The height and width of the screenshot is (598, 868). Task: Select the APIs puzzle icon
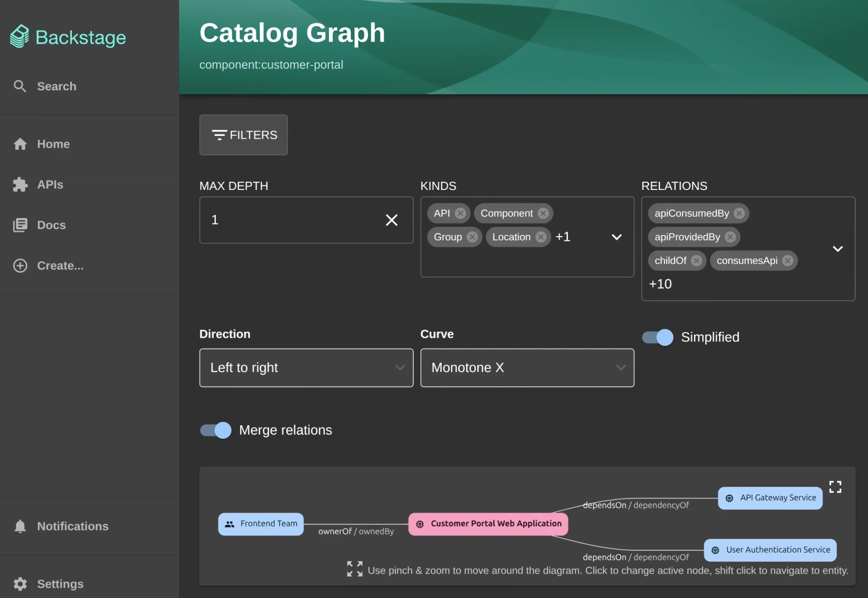pyautogui.click(x=20, y=184)
